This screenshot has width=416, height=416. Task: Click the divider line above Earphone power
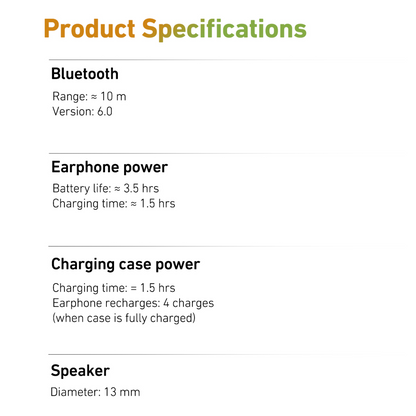[x=230, y=154]
